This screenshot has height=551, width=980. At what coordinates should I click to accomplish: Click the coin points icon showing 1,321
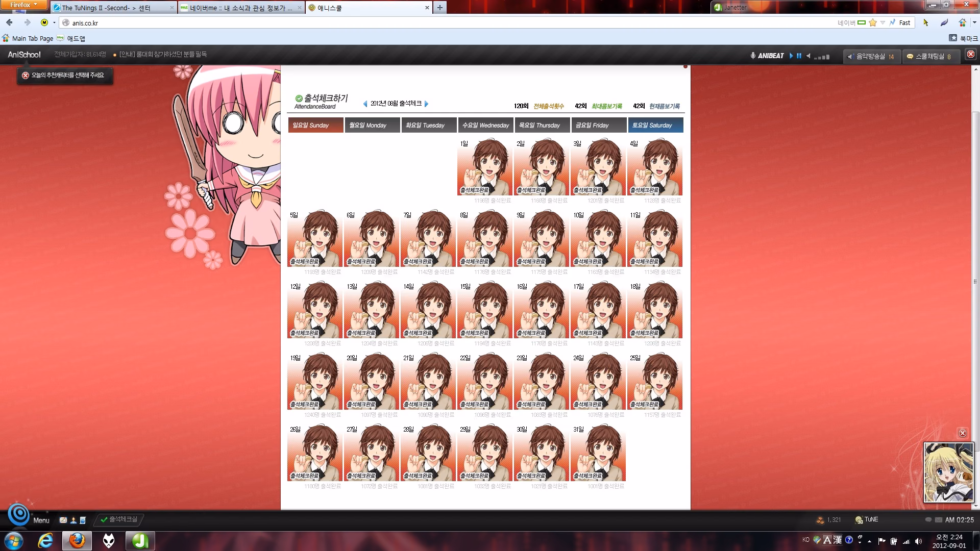[x=820, y=520]
